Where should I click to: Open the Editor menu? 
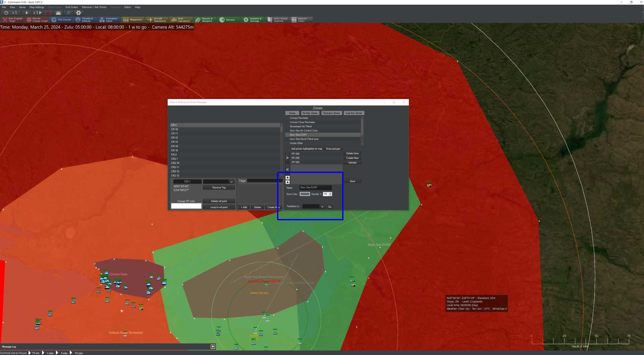[128, 7]
